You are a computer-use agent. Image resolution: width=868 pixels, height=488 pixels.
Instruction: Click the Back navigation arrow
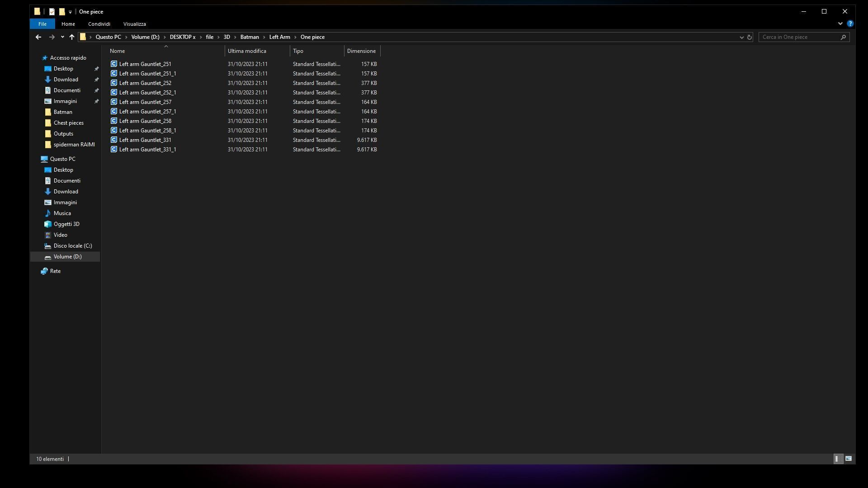[38, 37]
